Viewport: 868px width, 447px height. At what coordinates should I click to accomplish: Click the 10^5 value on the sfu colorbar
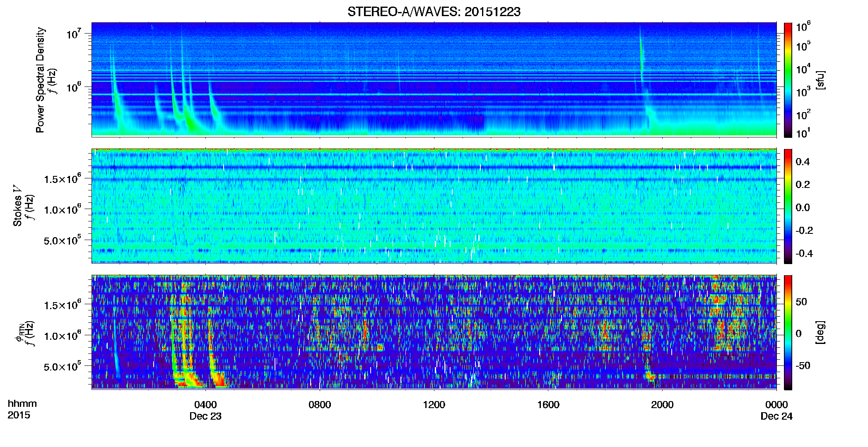pos(803,46)
